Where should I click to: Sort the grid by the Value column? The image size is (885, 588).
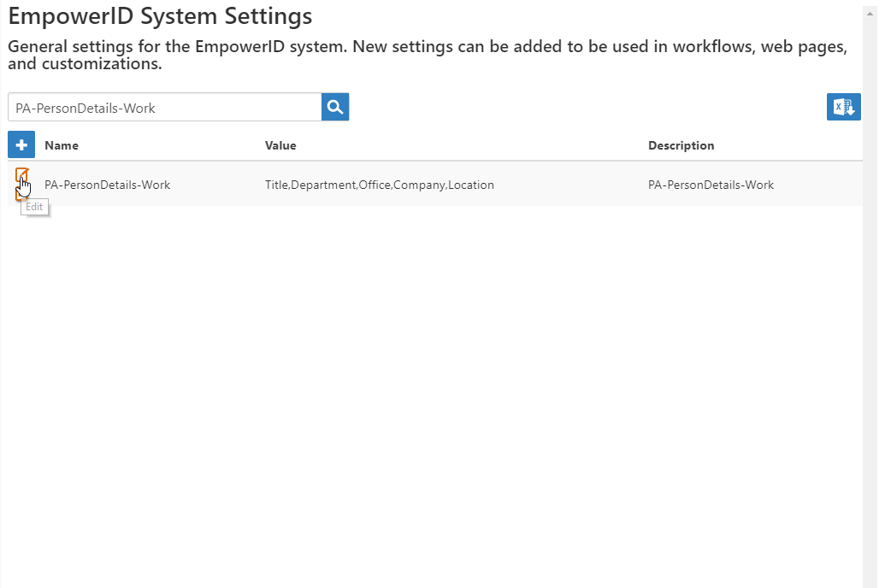point(280,145)
